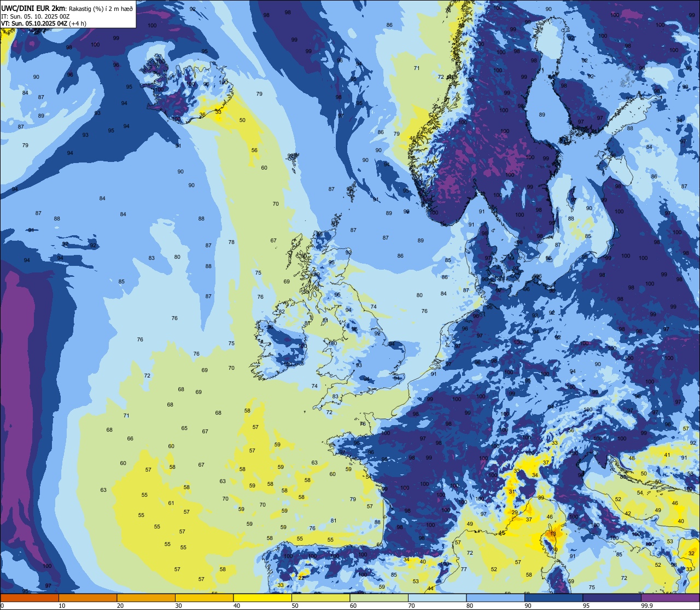Screen dimensions: 700x610
Task: Select the 40–50 bright yellow legend segment
Action: (x=262, y=597)
